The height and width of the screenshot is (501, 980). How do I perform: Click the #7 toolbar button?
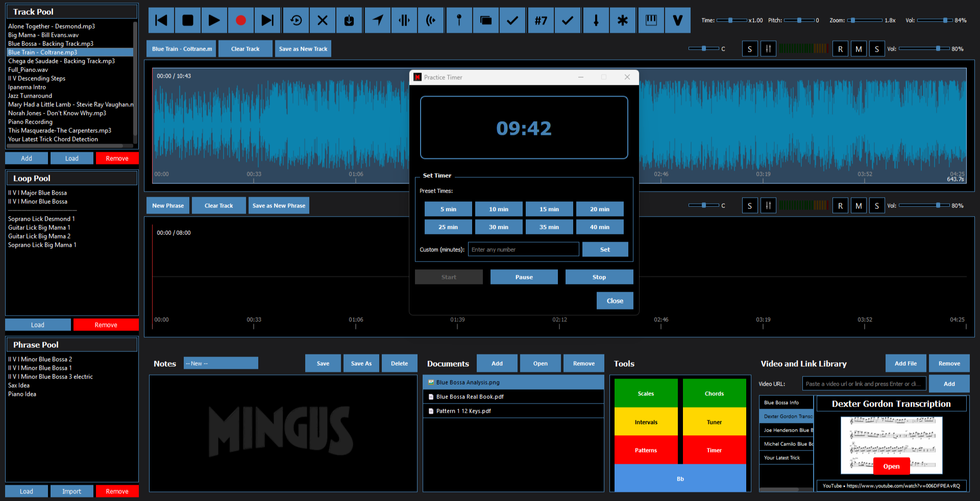tap(541, 20)
